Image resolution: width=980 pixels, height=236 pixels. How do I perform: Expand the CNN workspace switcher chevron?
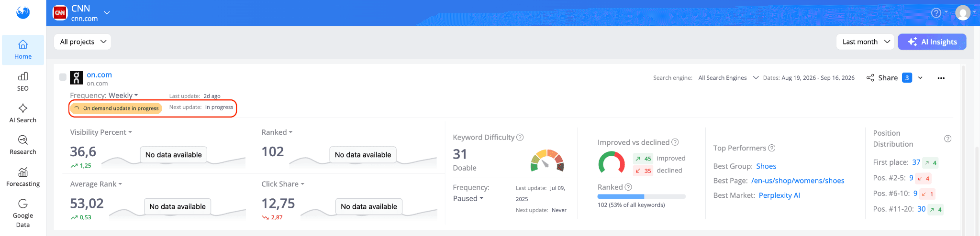click(107, 13)
